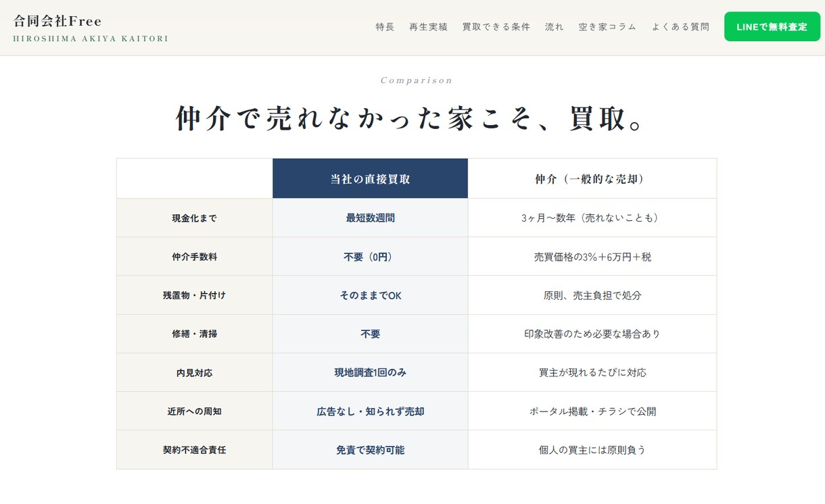
Task: Click the 個人の買主には原則負う cell
Action: (592, 449)
